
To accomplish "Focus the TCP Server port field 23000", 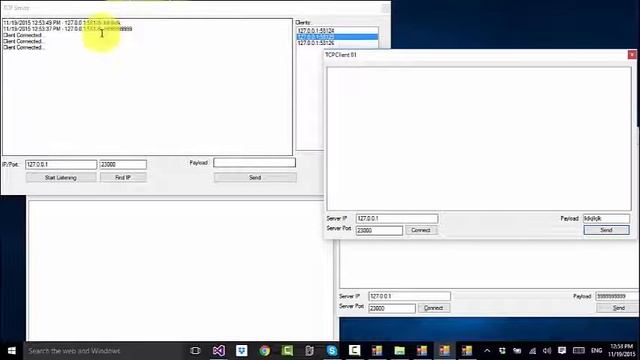I will (x=123, y=164).
